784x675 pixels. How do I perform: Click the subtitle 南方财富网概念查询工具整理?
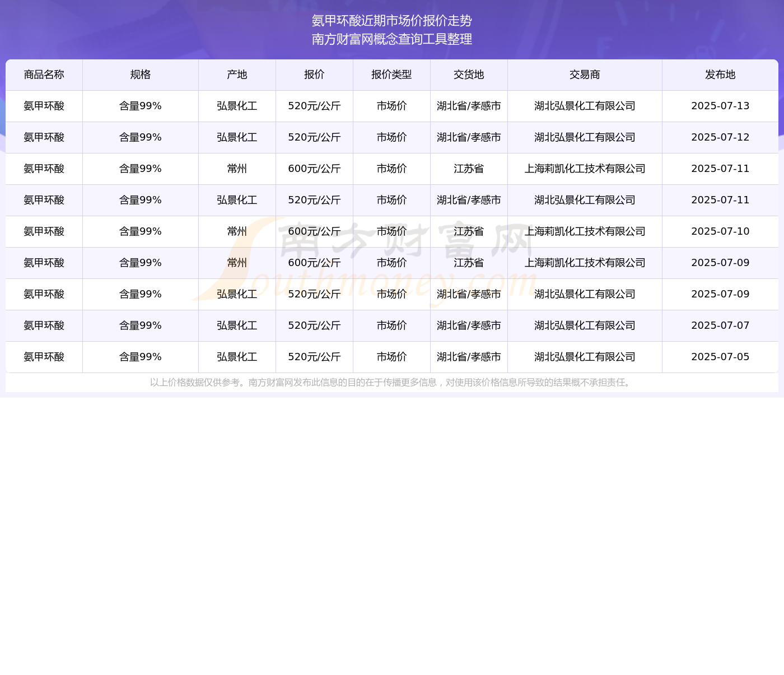(392, 39)
